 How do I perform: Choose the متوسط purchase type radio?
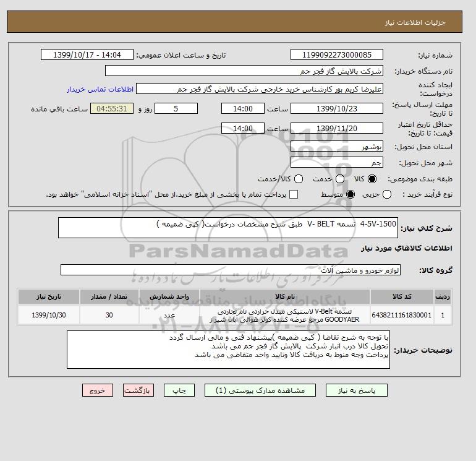pyautogui.click(x=351, y=194)
